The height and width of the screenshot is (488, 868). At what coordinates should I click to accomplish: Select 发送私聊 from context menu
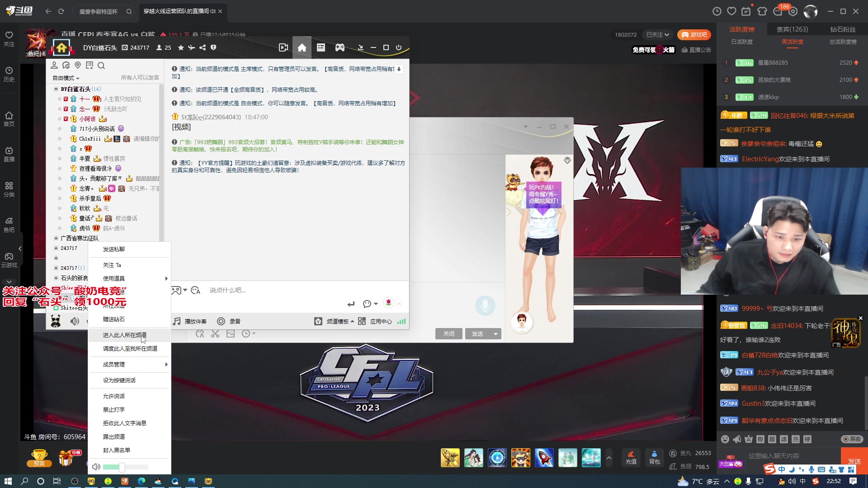coord(130,249)
